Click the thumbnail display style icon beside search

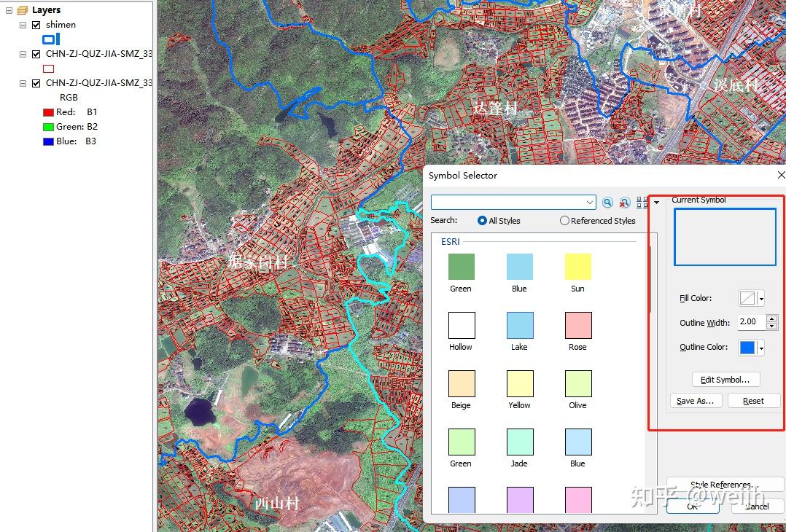pos(641,202)
